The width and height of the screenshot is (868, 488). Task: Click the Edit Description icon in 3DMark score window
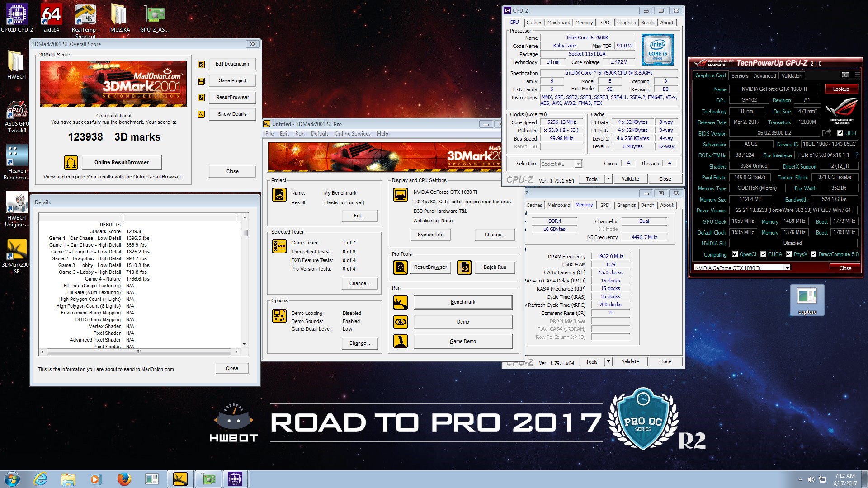pos(201,64)
